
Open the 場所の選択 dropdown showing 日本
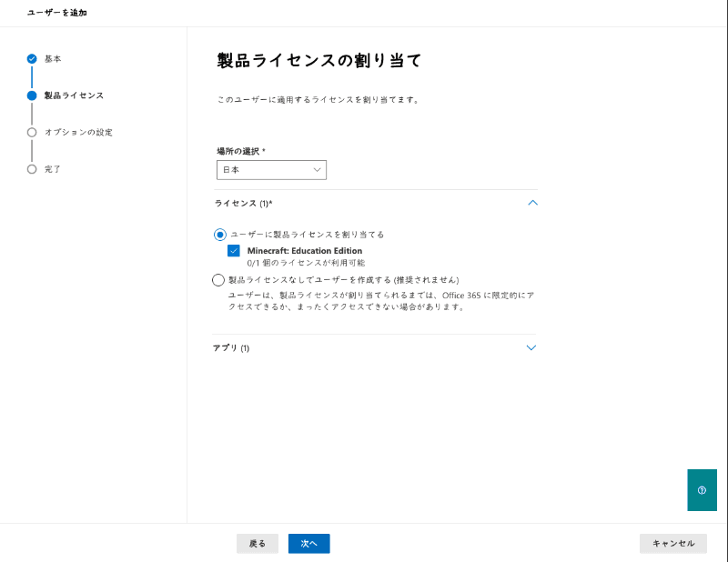click(271, 170)
